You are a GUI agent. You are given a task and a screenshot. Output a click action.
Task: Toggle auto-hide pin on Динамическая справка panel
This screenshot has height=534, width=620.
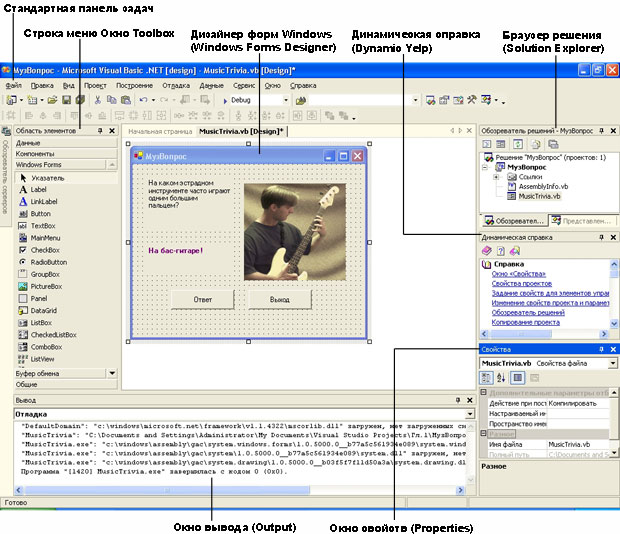[x=601, y=237]
